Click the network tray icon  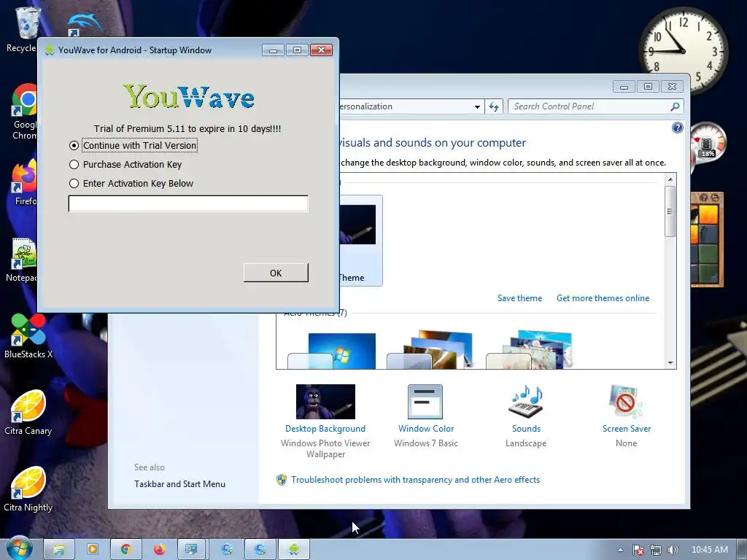[656, 550]
